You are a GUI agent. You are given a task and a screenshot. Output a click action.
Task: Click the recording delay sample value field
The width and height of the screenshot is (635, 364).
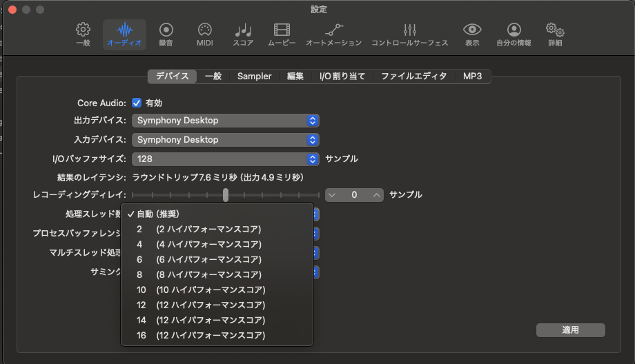354,195
